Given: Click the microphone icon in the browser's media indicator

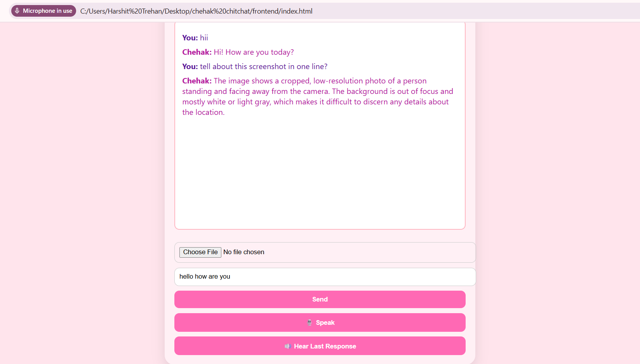Looking at the screenshot, I should pyautogui.click(x=17, y=11).
